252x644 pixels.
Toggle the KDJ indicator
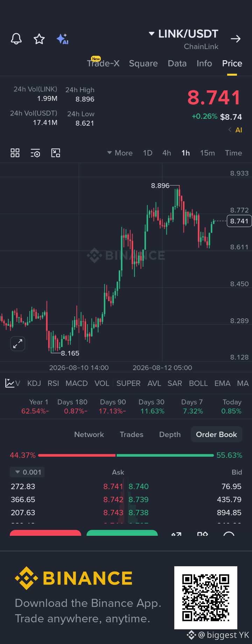coord(34,383)
